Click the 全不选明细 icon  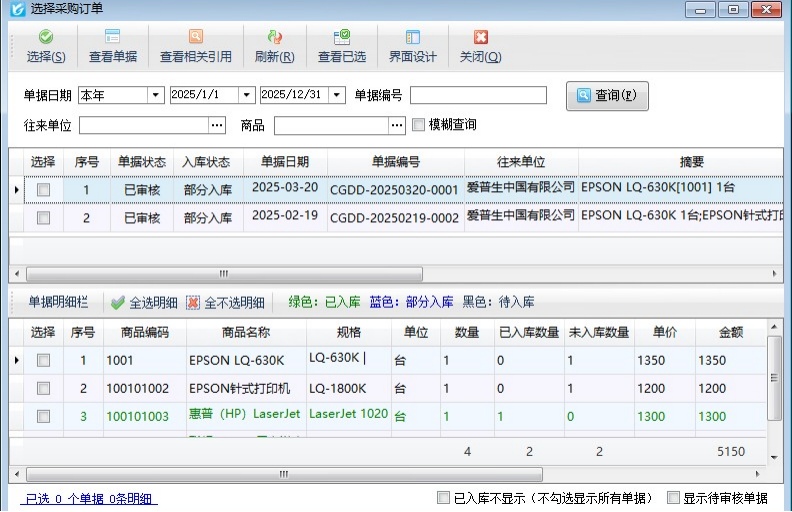(x=193, y=302)
